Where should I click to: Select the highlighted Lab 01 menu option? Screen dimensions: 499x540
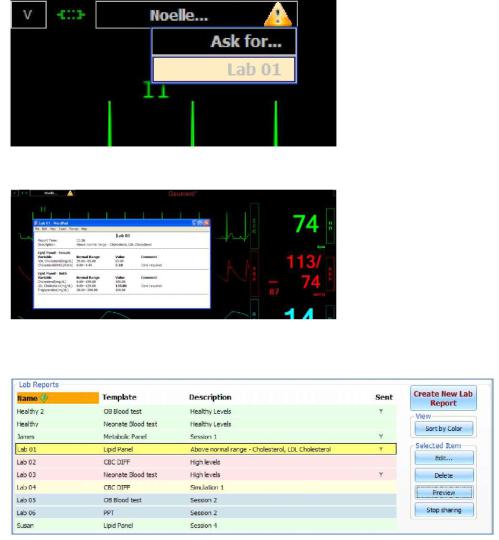point(223,70)
